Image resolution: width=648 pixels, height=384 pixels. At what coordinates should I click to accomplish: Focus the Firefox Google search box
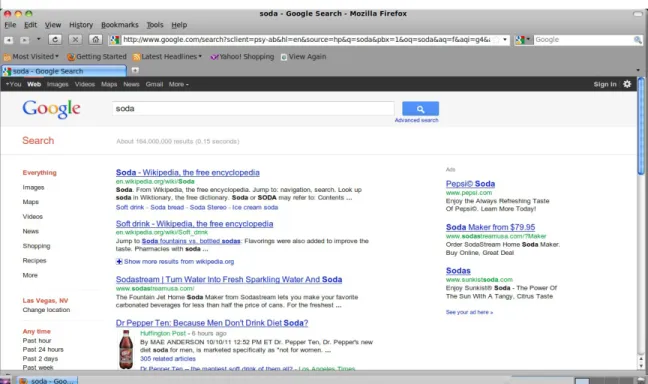coord(584,40)
